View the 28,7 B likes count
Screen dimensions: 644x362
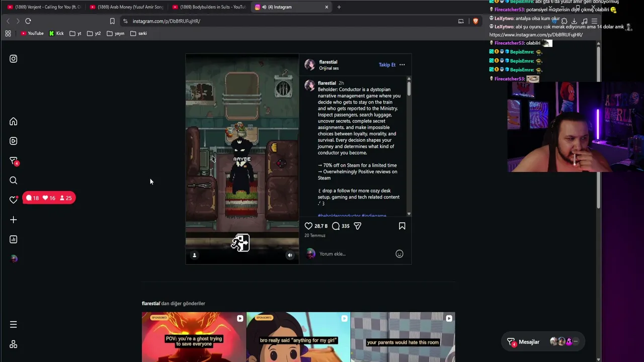(321, 226)
